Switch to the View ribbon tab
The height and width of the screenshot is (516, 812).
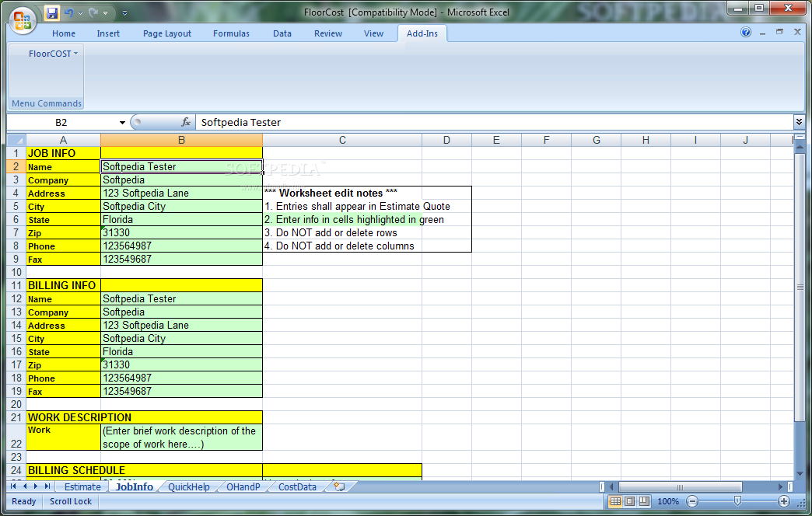coord(373,33)
